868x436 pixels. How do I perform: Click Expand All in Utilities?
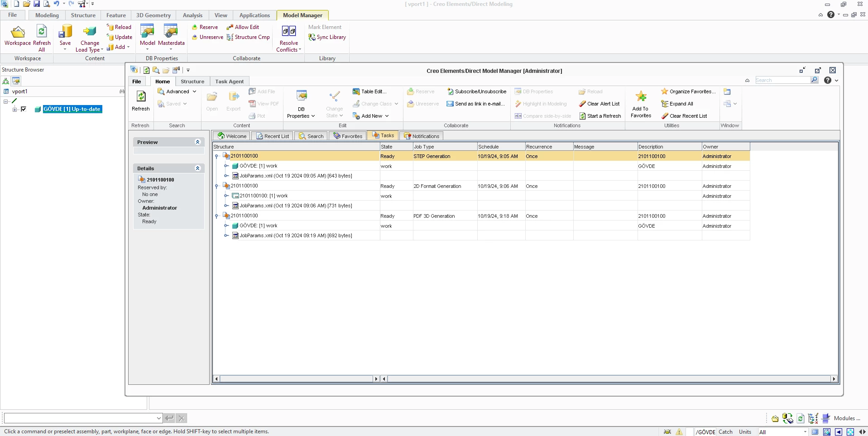tap(677, 104)
